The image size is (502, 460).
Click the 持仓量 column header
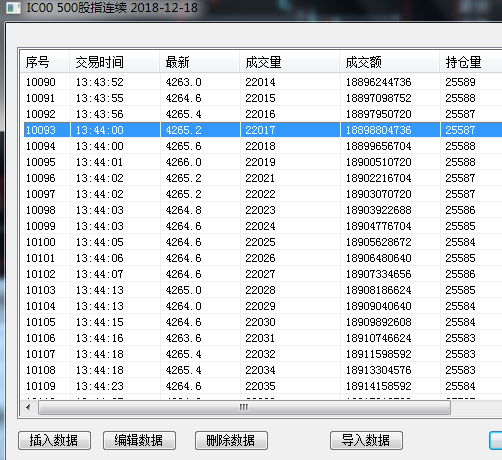[x=471, y=62]
